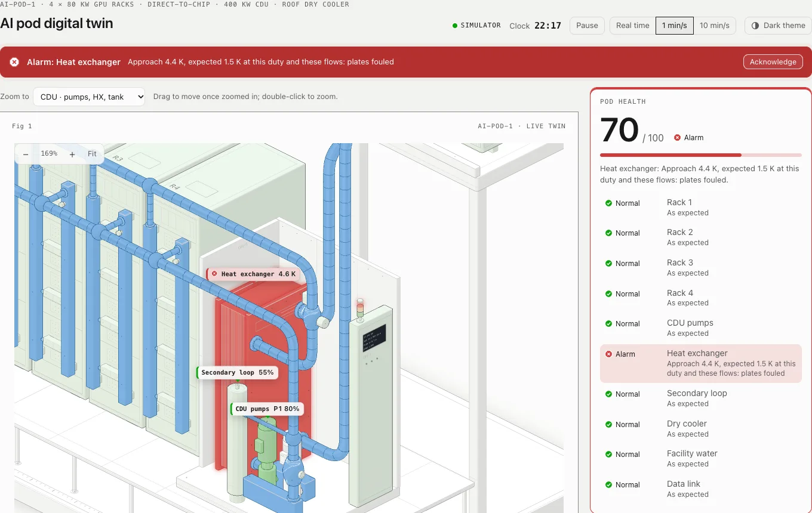Click the green SIMULATOR status dot
The width and height of the screenshot is (812, 513).
pos(455,26)
